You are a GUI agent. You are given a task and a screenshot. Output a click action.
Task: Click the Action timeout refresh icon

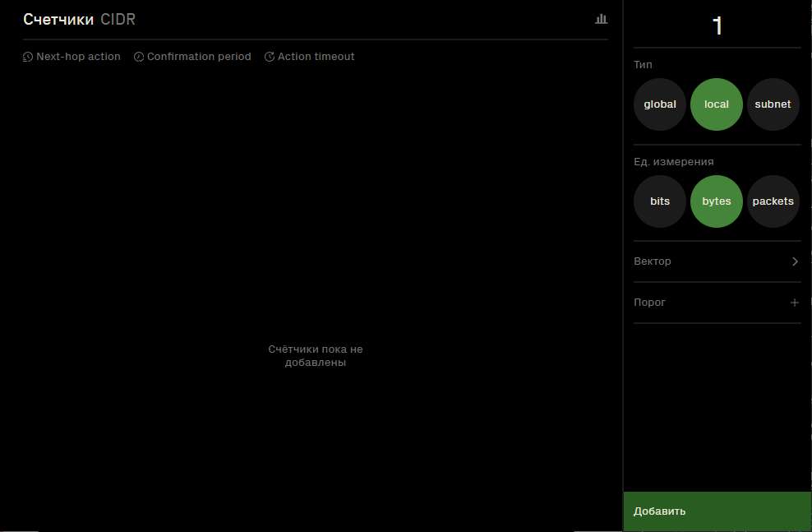click(270, 57)
